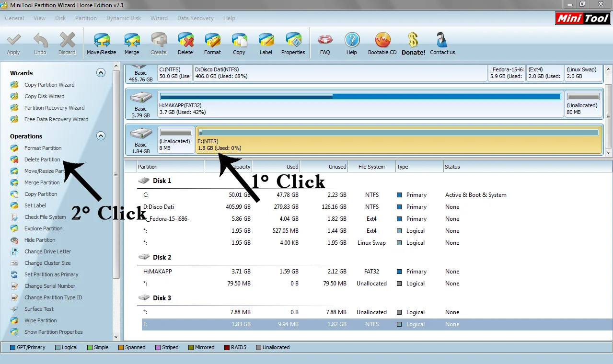Image resolution: width=613 pixels, height=364 pixels.
Task: Click the Change Drive Letter icon
Action: (x=15, y=251)
